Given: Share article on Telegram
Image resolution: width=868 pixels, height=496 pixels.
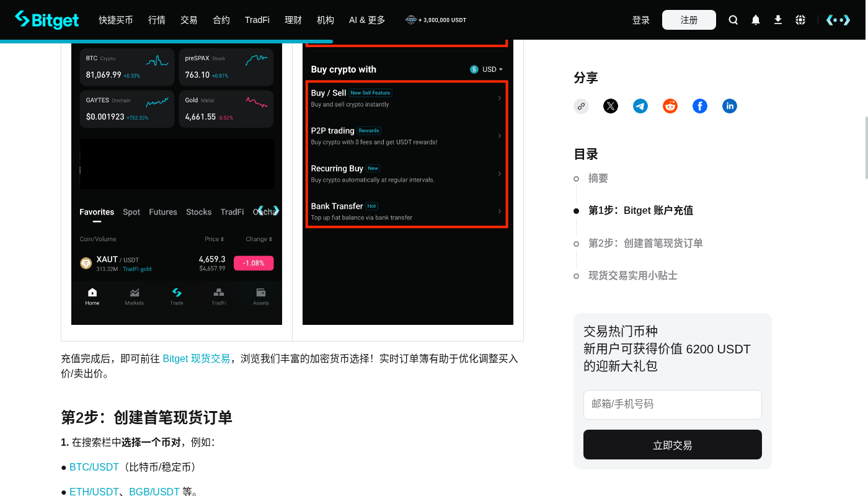Looking at the screenshot, I should pyautogui.click(x=640, y=106).
